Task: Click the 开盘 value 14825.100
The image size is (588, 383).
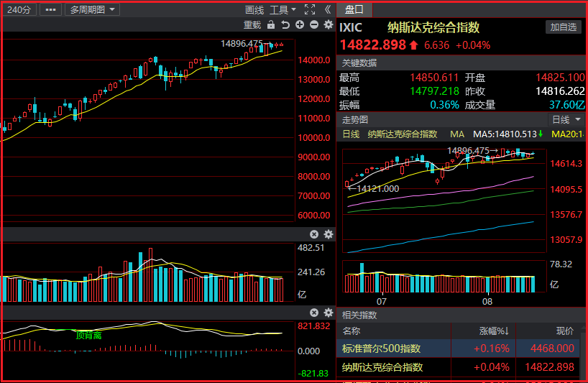Action: coord(560,78)
